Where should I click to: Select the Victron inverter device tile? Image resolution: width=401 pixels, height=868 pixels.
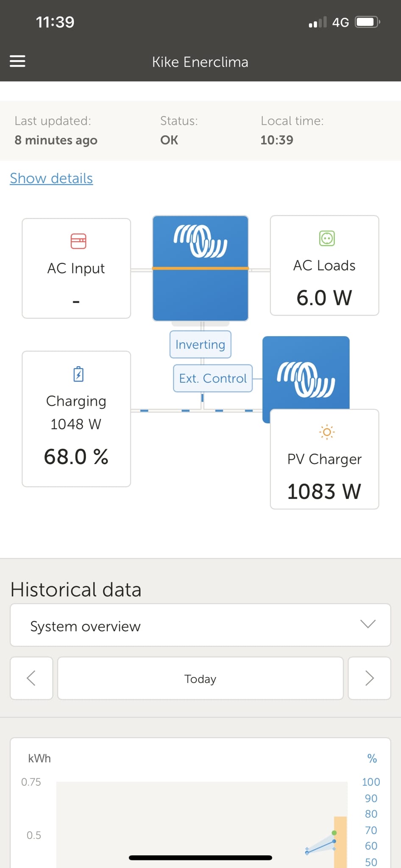coord(200,268)
